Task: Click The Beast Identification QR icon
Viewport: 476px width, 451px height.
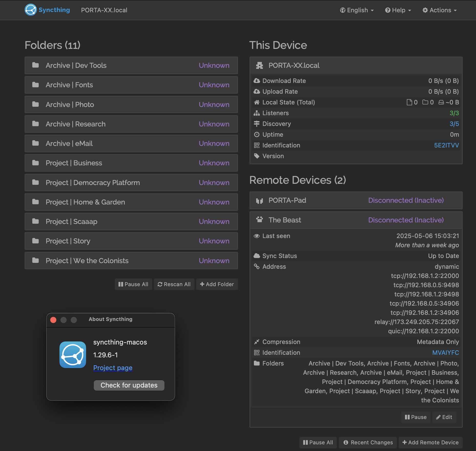Action: [x=257, y=353]
